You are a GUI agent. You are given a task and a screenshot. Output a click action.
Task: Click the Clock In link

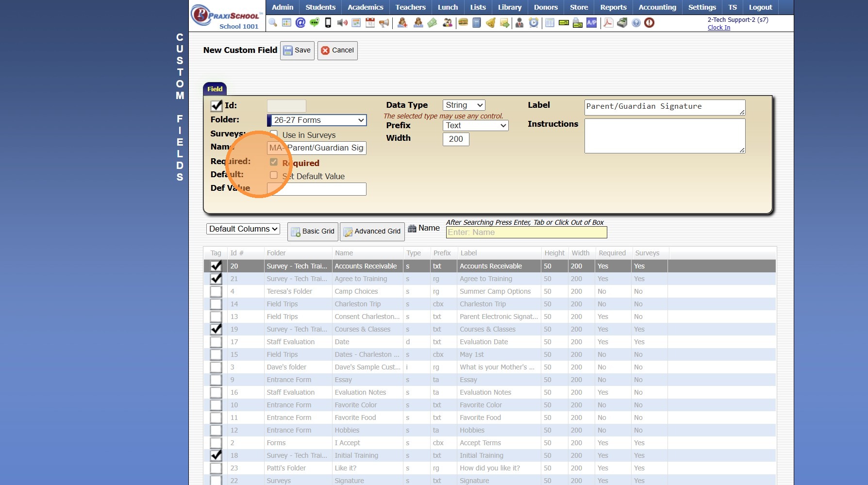click(718, 28)
